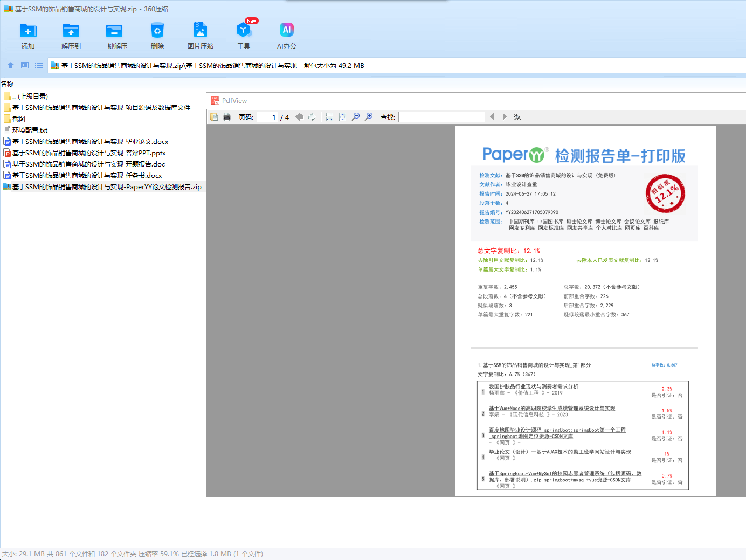This screenshot has height=560, width=746.
Task: Click the 基于AJAX技术的勤工俭学网站 source link
Action: pyautogui.click(x=560, y=452)
